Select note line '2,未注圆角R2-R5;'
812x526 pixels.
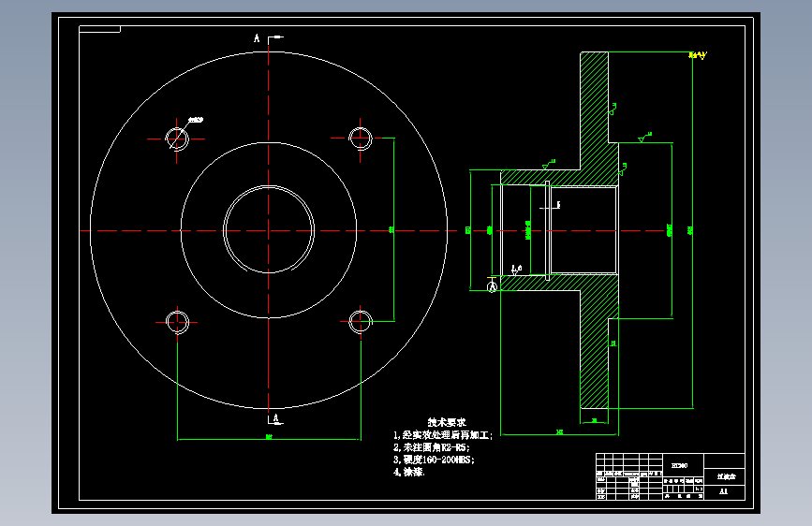[x=431, y=447]
